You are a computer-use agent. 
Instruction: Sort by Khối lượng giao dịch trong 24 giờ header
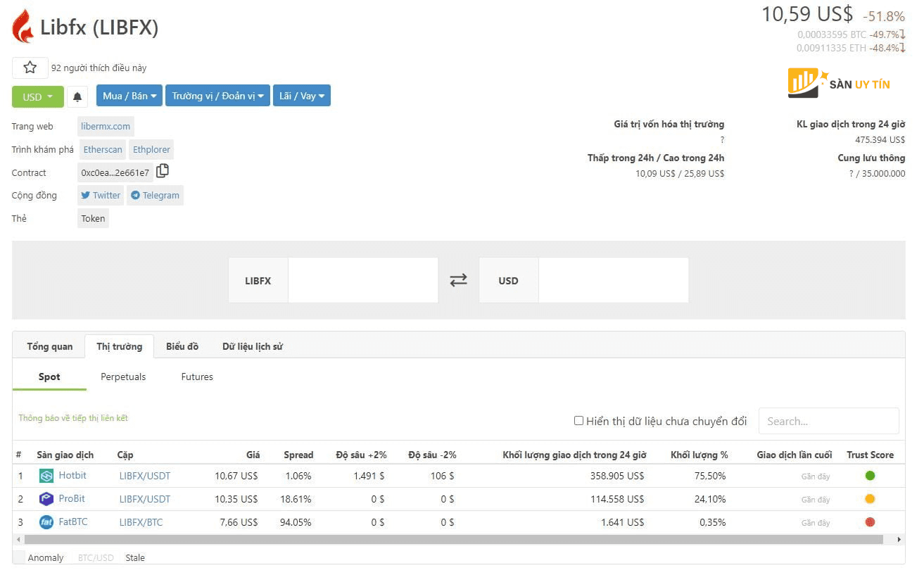tap(574, 455)
